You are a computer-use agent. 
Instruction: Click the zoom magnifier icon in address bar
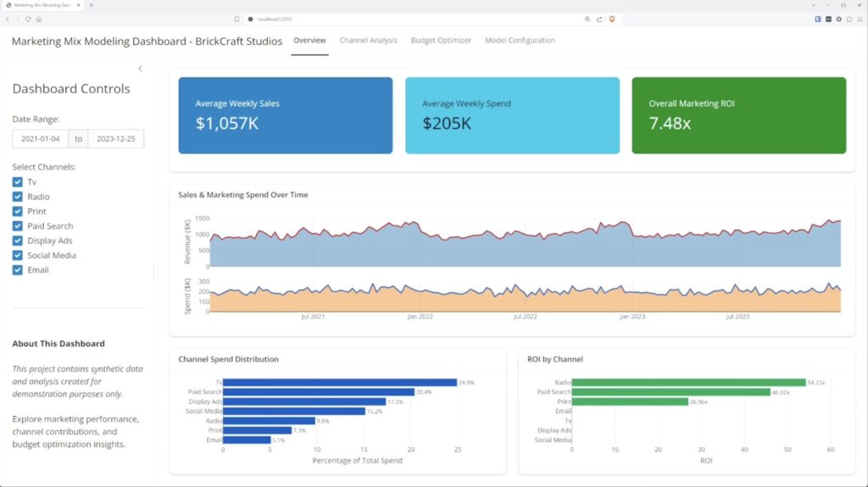click(587, 19)
